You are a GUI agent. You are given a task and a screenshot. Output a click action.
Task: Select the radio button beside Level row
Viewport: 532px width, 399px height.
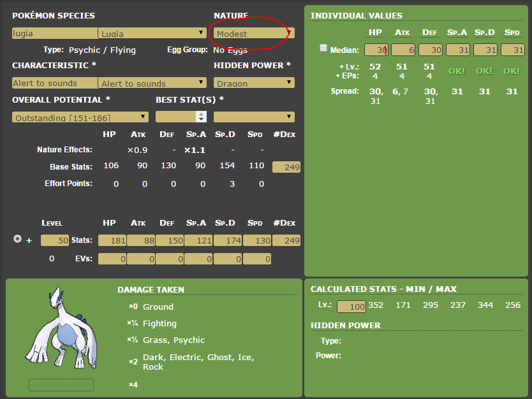tap(17, 239)
